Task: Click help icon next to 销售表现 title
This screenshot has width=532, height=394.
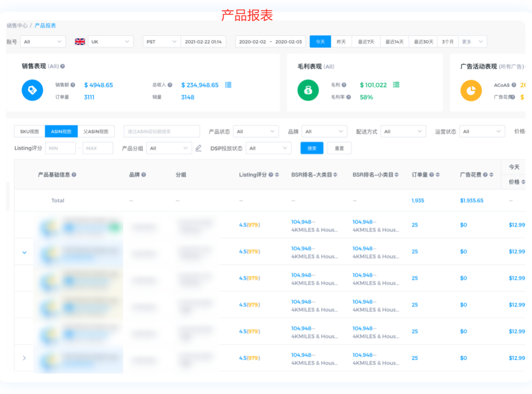Action: click(62, 66)
